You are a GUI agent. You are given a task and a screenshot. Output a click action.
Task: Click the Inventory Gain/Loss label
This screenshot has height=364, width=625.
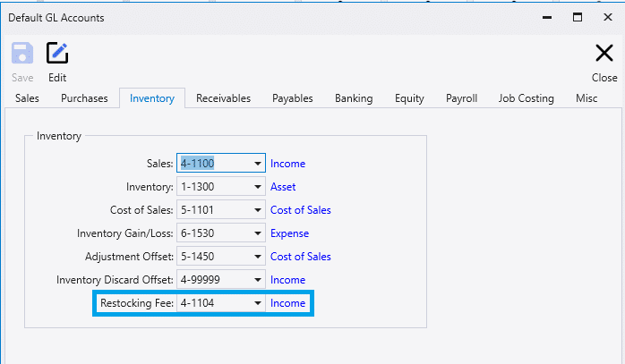pos(124,233)
